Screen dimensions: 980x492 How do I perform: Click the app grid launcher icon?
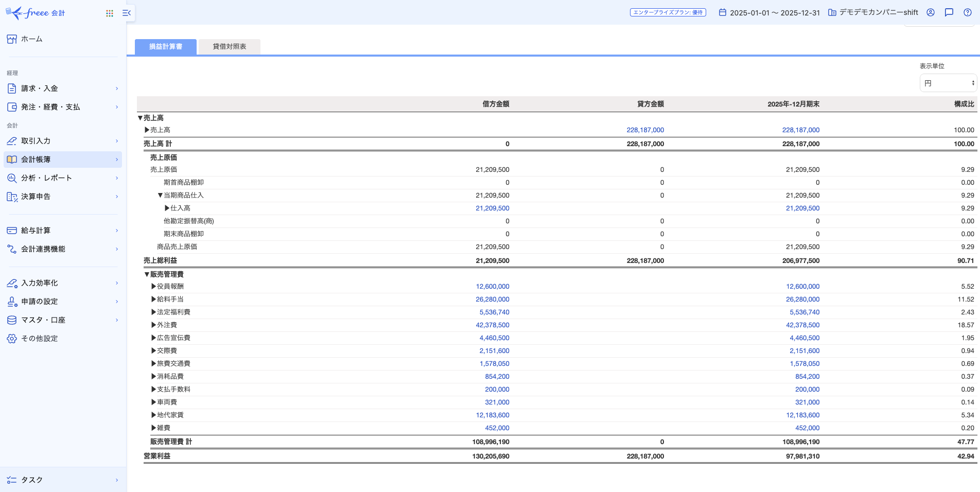click(110, 13)
